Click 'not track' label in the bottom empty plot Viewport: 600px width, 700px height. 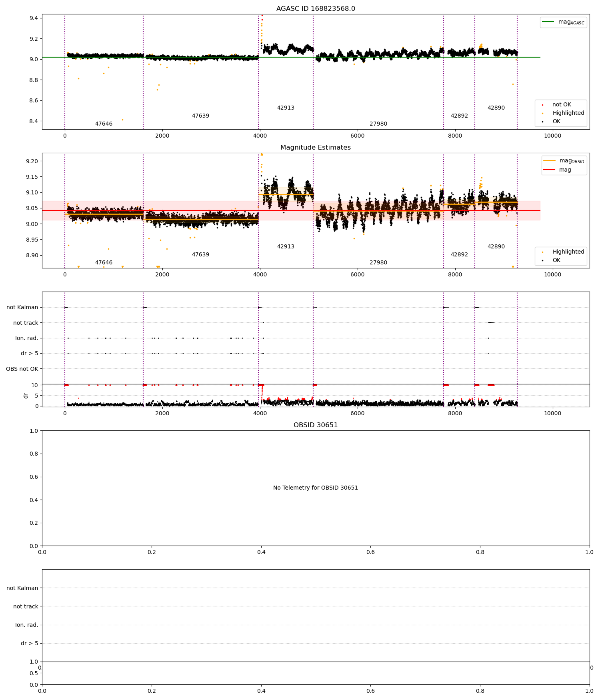click(26, 607)
